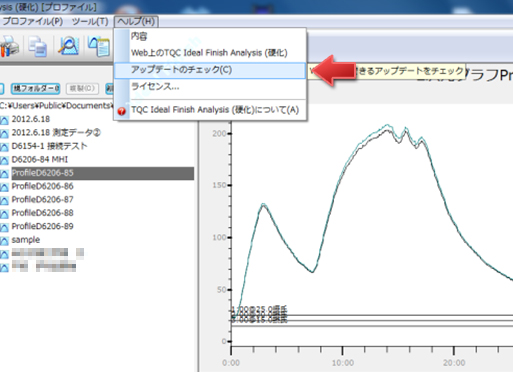Open Web上のTQC Ideal Finish Analysis entry
The height and width of the screenshot is (372, 513).
point(210,53)
